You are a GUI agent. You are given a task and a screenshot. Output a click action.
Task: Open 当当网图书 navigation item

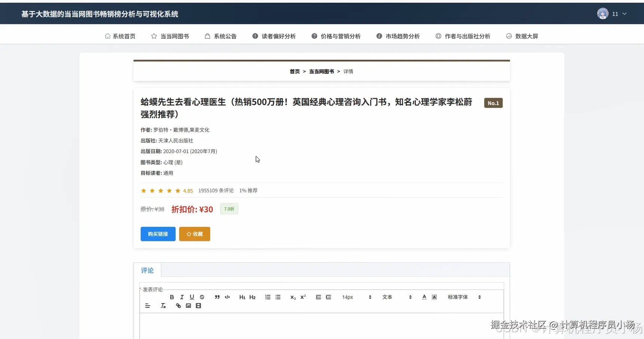coord(170,36)
